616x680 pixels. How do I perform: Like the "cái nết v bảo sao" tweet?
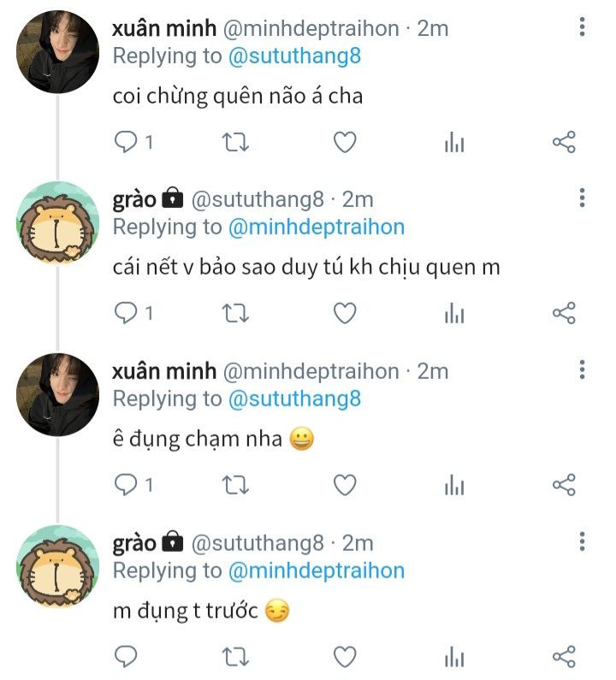tap(344, 314)
